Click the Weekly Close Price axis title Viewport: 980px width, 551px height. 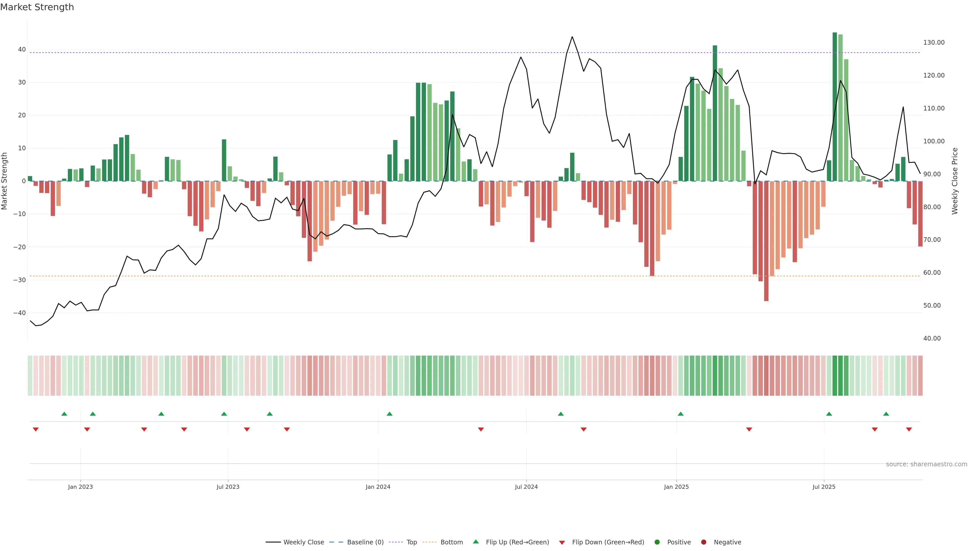[955, 181]
